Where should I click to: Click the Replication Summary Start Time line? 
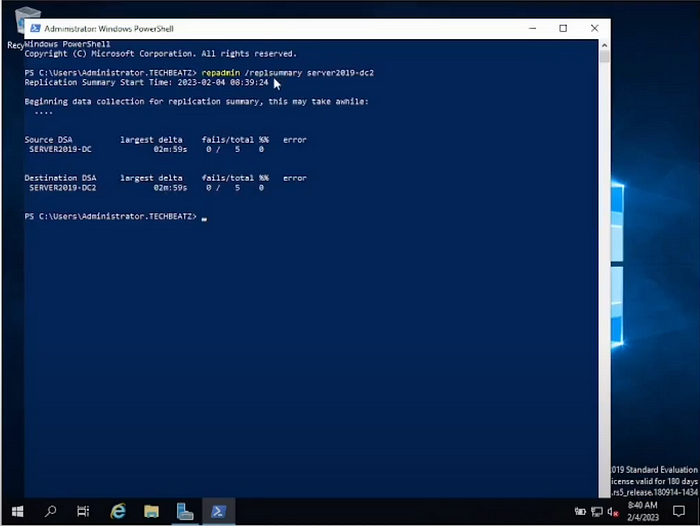146,83
